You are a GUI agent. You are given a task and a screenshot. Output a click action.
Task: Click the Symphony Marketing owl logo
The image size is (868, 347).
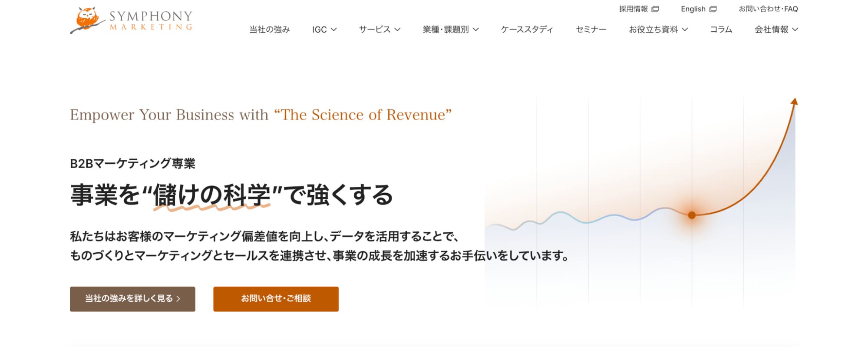tap(131, 20)
